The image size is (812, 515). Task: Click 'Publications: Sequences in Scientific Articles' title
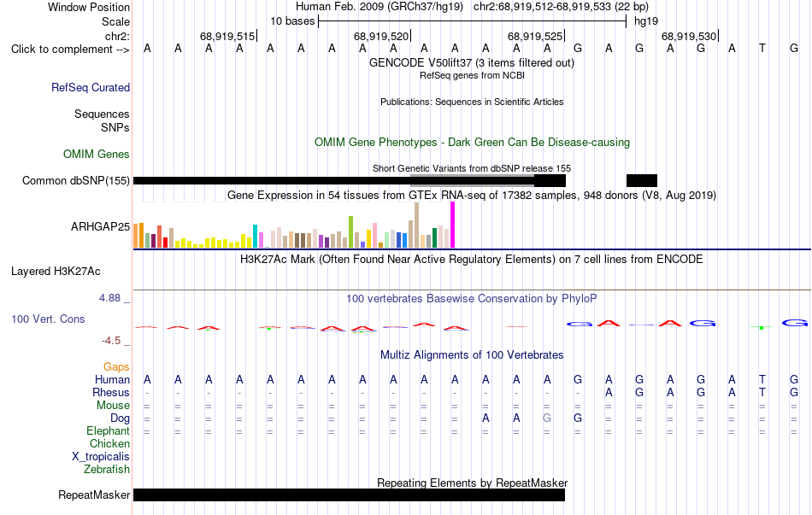coord(472,102)
